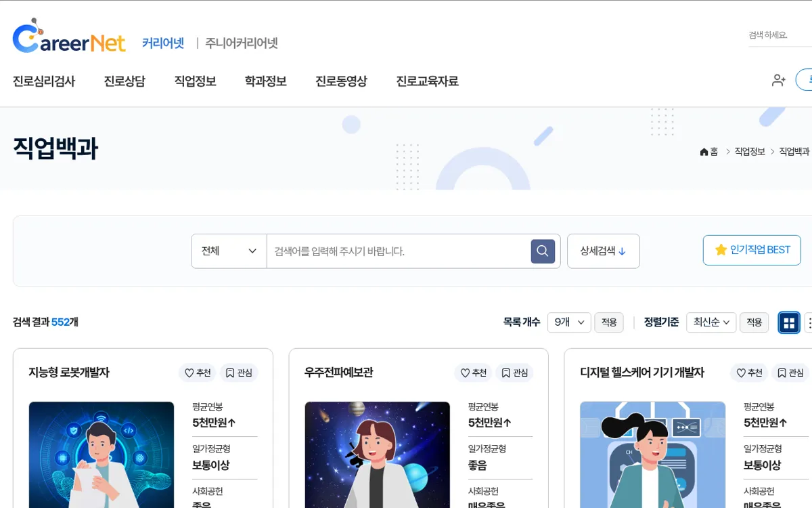Open the 최신순 sort dropdown
The height and width of the screenshot is (508, 812).
click(711, 322)
